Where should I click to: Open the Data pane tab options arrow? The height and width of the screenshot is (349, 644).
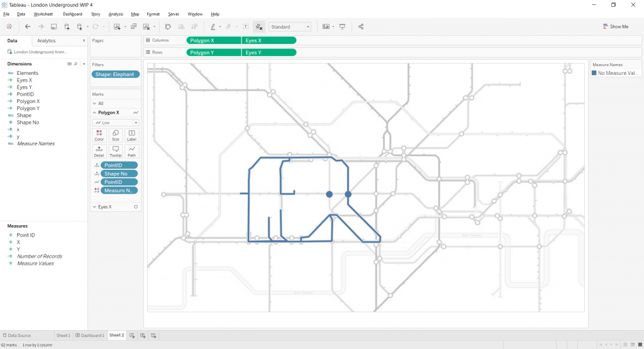point(84,41)
